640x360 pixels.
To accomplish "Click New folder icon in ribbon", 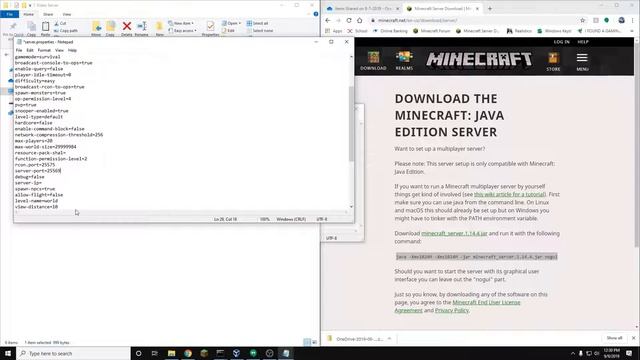I will 159,27.
